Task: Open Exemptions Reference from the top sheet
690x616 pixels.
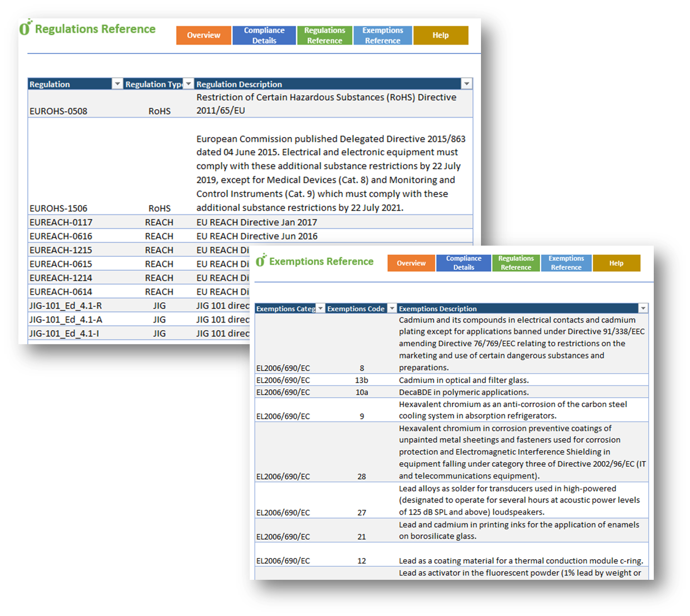Action: pyautogui.click(x=382, y=36)
